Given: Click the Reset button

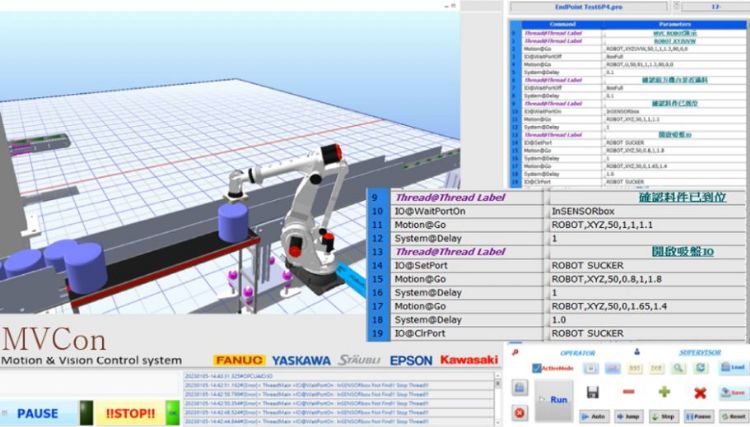Looking at the screenshot, I should 733,415.
